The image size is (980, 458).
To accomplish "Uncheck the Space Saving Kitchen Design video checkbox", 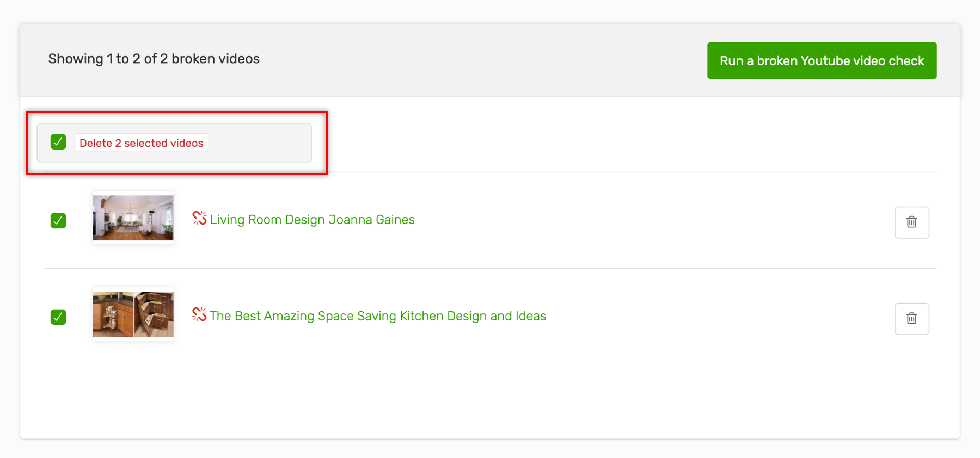I will click(x=58, y=317).
